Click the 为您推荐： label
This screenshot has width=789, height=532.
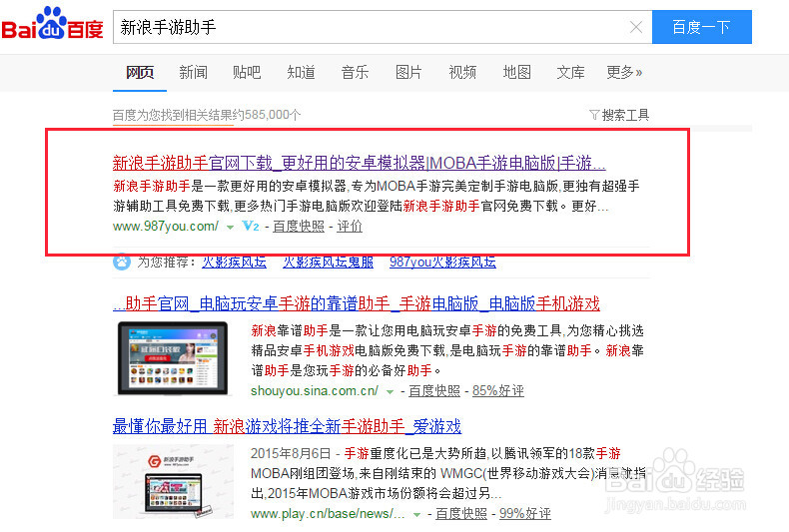coord(167,262)
